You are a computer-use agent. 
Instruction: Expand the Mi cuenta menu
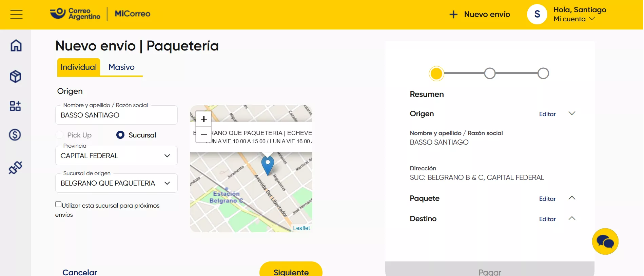(574, 19)
